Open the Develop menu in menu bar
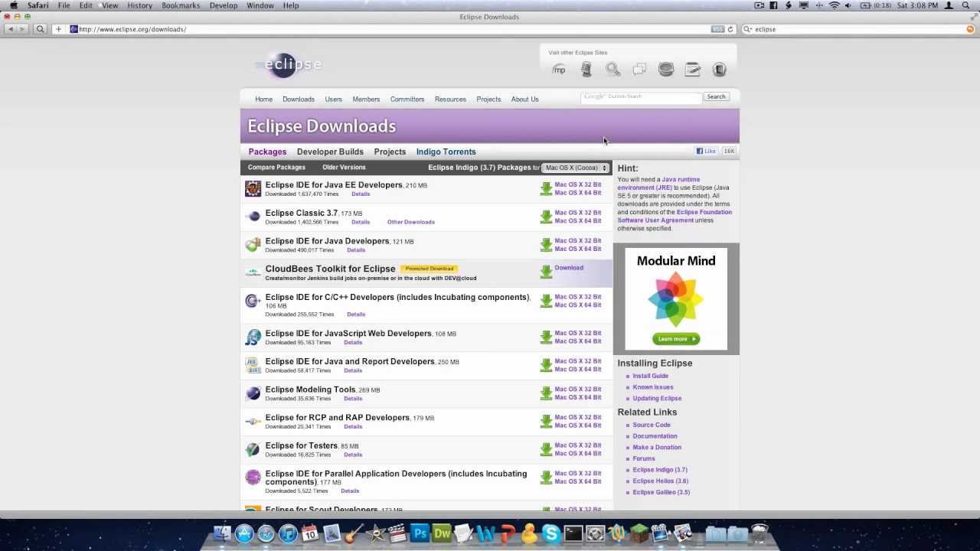980x551 pixels. click(224, 5)
